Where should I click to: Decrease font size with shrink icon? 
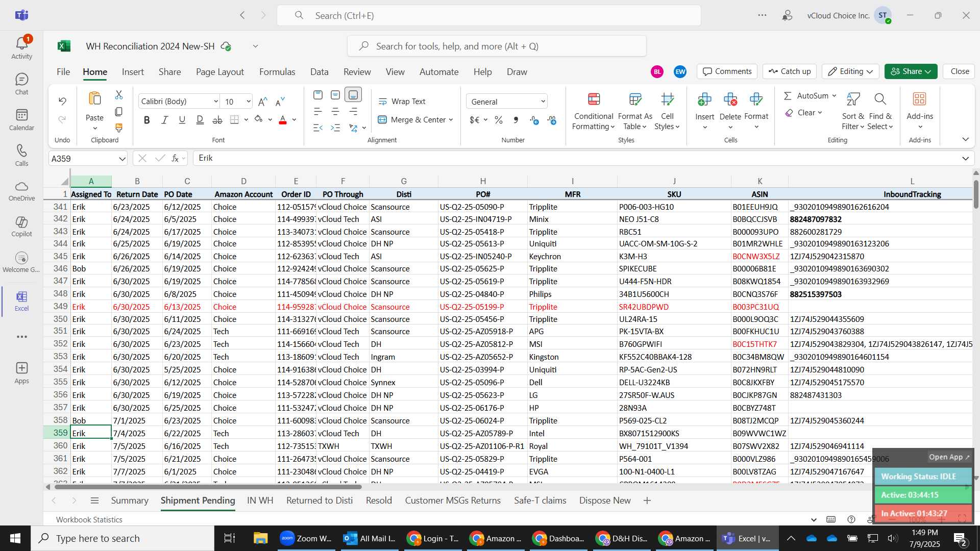(280, 102)
